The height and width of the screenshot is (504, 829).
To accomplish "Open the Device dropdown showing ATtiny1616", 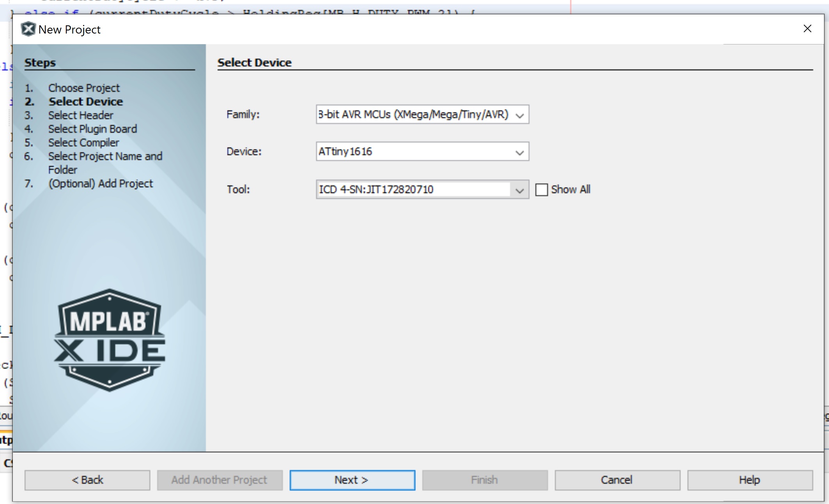I will (519, 152).
